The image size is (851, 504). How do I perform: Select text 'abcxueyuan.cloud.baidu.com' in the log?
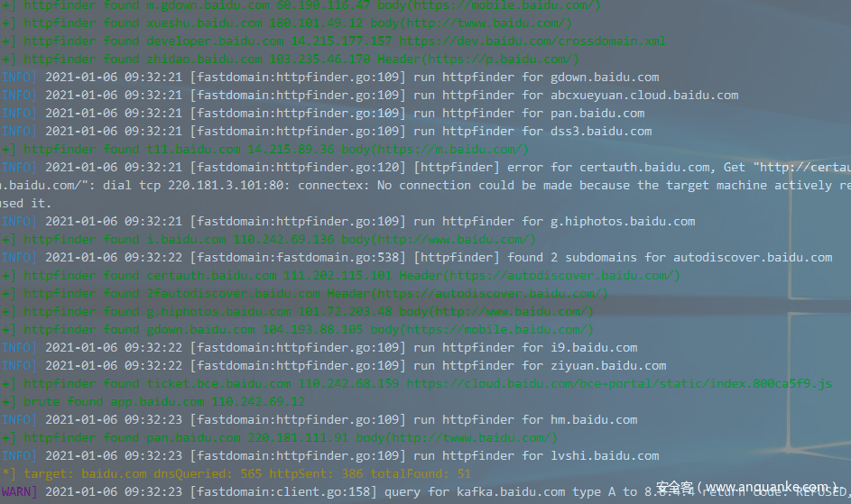(x=644, y=95)
